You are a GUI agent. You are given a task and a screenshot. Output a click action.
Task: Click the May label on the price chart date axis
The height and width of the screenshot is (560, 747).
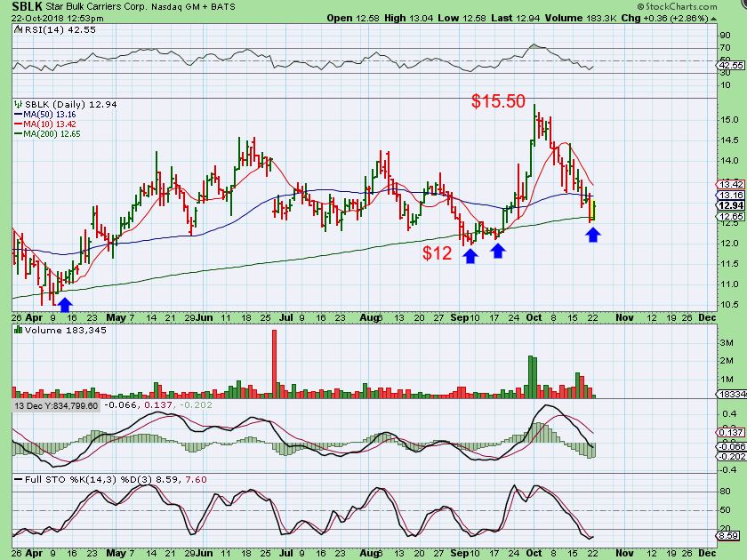click(116, 317)
